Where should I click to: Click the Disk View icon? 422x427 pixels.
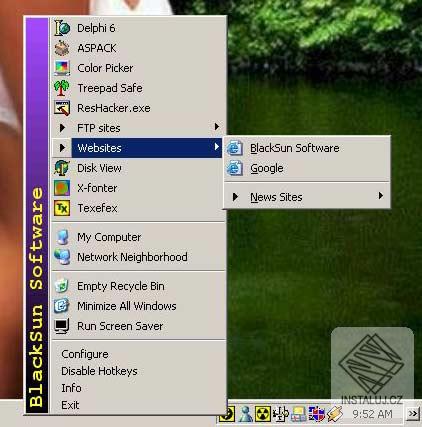point(62,168)
